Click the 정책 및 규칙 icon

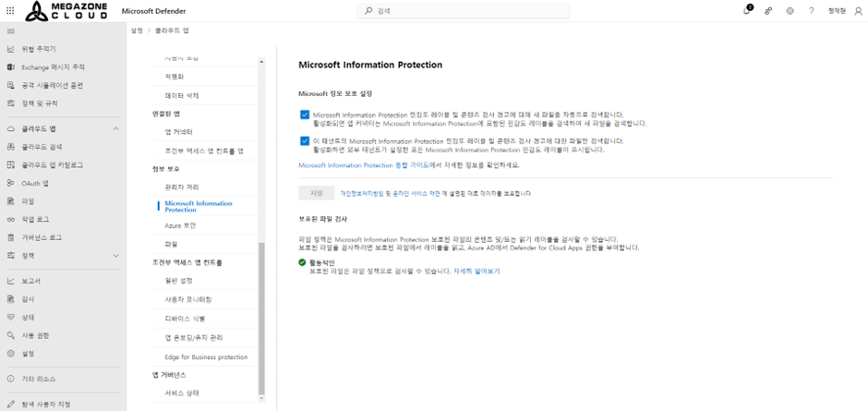[x=10, y=103]
